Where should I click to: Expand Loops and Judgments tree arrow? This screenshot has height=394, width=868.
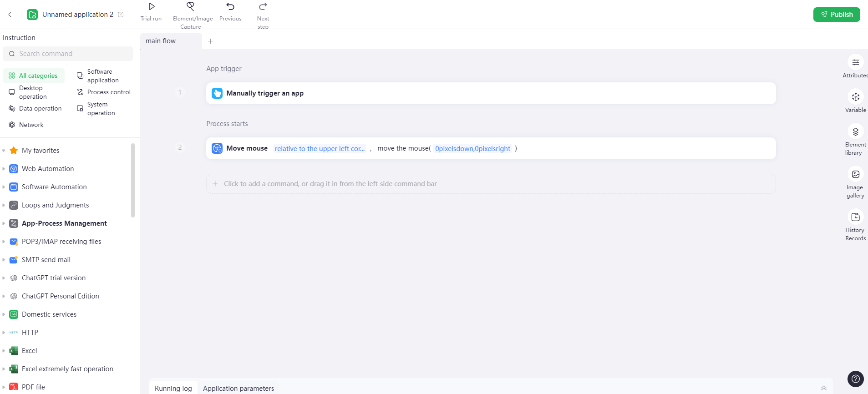tap(4, 205)
